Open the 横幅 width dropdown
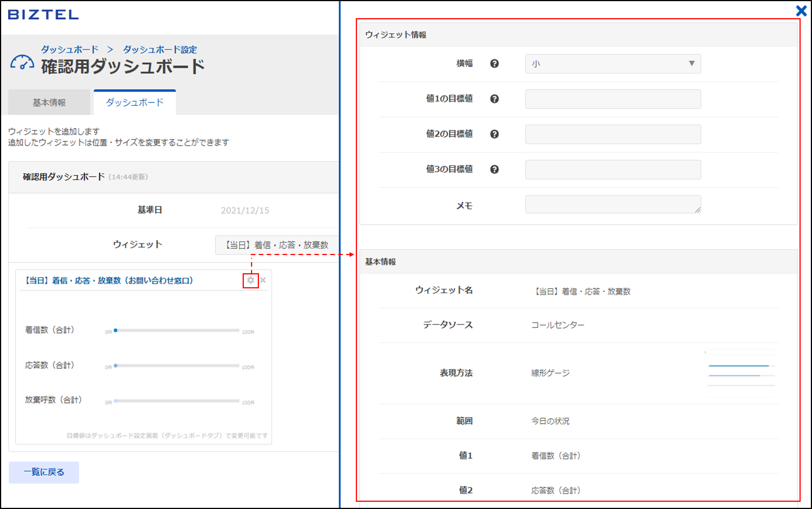Image resolution: width=812 pixels, height=509 pixels. [x=613, y=64]
